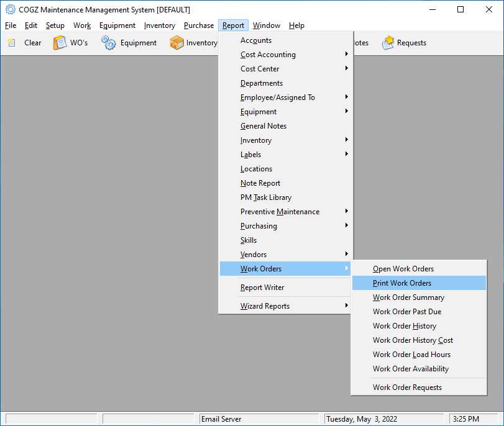Open the File menu

click(11, 25)
